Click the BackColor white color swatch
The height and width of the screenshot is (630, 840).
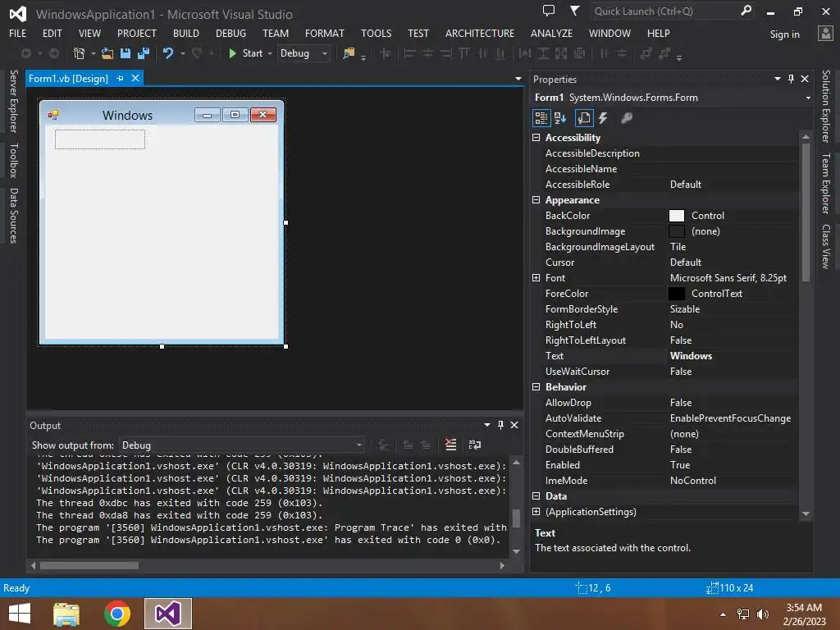[x=677, y=216]
